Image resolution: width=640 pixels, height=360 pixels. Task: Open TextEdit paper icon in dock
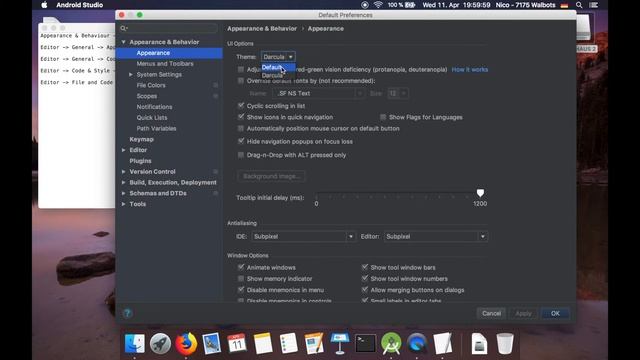point(442,343)
